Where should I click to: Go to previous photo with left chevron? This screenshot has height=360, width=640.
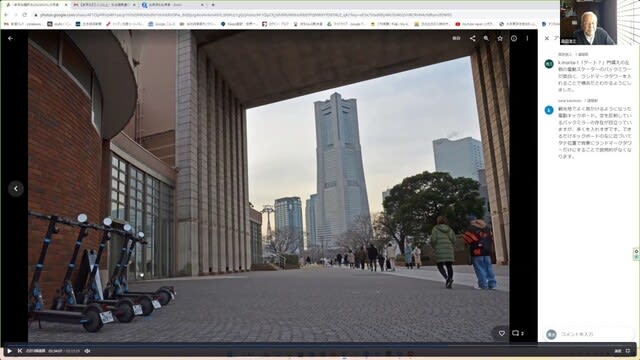point(16,189)
